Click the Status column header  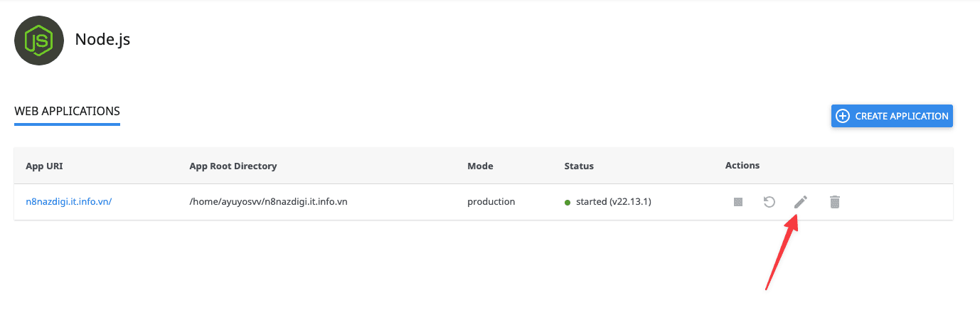click(x=579, y=166)
